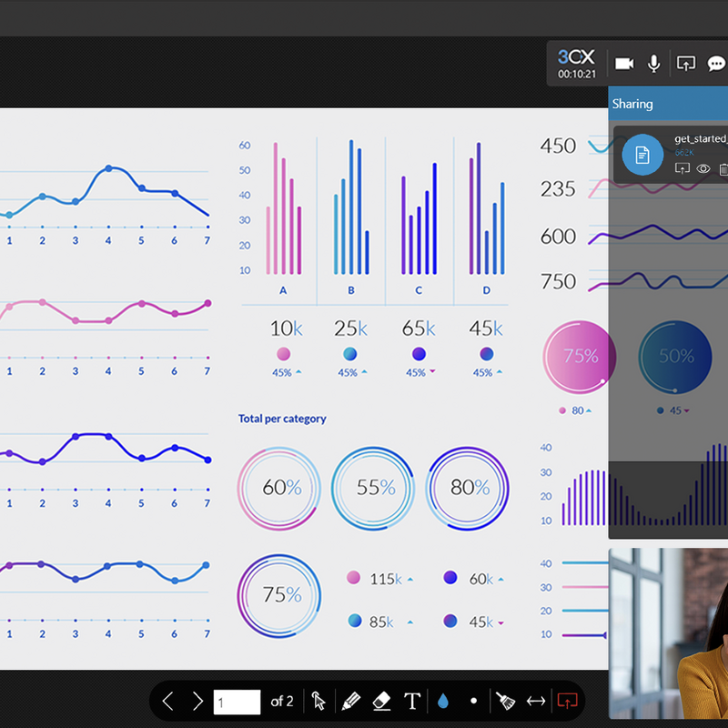This screenshot has height=728, width=728.
Task: Delete the get_started shared file
Action: tap(723, 168)
